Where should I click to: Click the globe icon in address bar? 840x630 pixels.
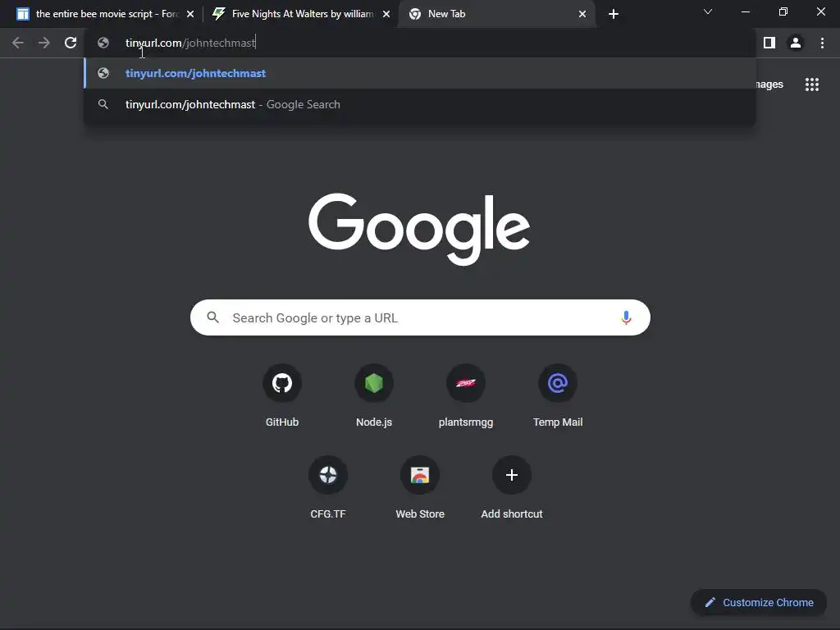pyautogui.click(x=103, y=43)
